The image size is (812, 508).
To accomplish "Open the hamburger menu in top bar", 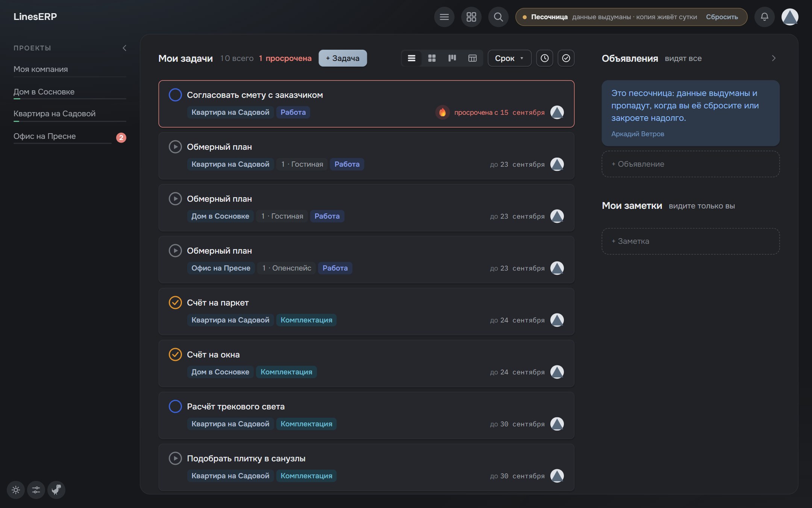I will click(444, 17).
